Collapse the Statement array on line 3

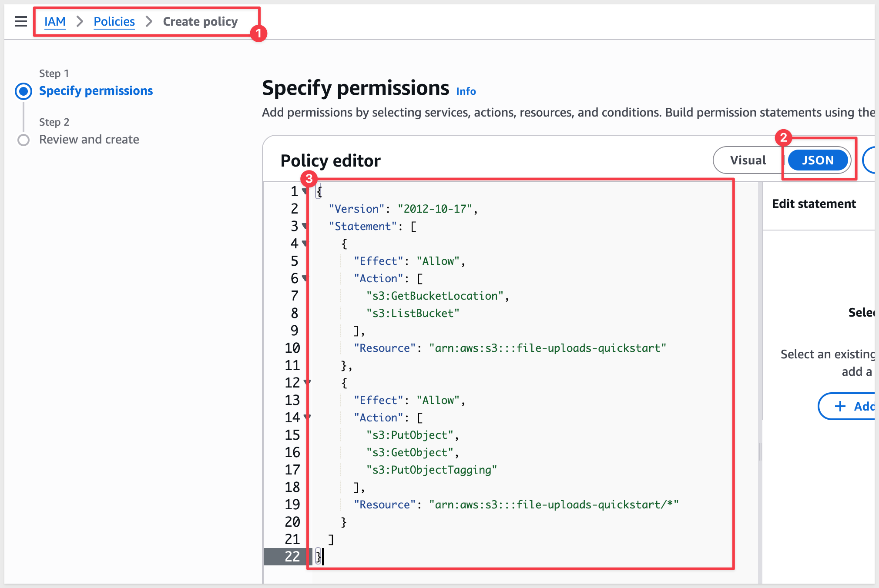pyautogui.click(x=305, y=226)
